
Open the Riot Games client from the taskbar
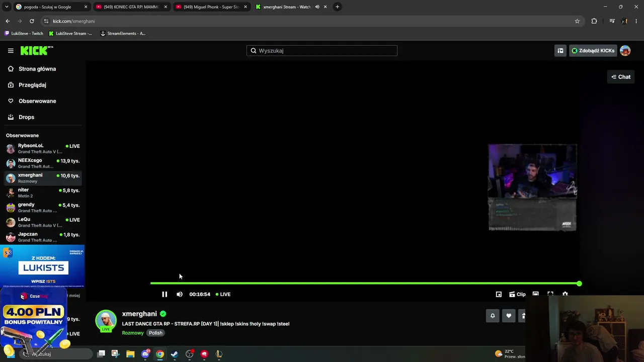204,354
